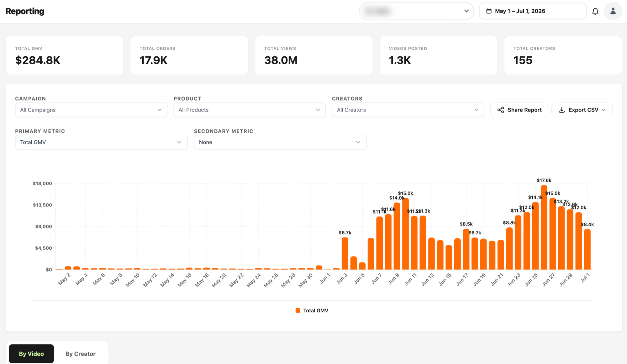Toggle the Total GMV legend swatch
Image resolution: width=627 pixels, height=364 pixels.
click(x=298, y=310)
